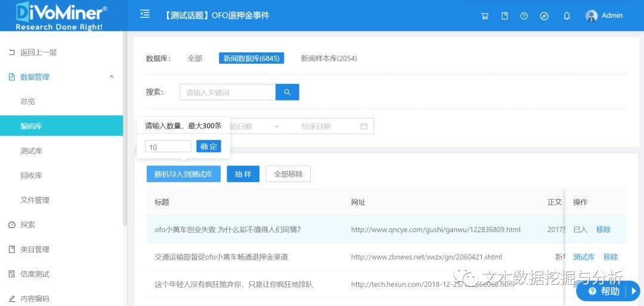Click the quantity input showing 10

pyautogui.click(x=168, y=146)
